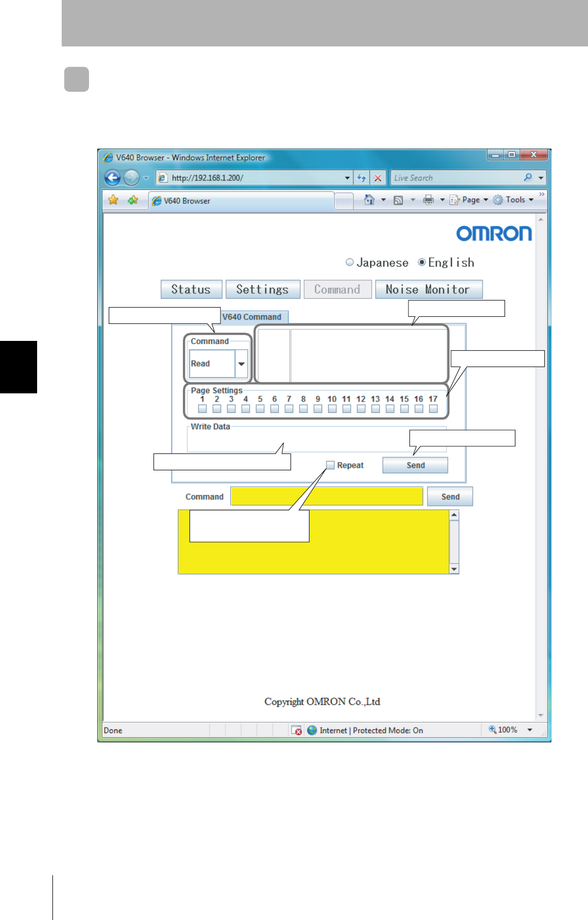The width and height of the screenshot is (588, 920).
Task: Open Favorites Center star icon
Action: [x=113, y=200]
